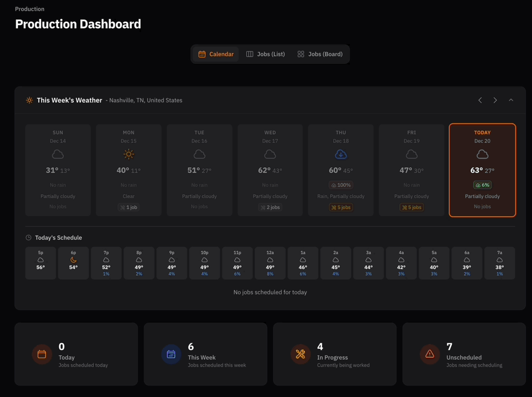
Task: Click the 1 job badge under Monday Dec 15
Action: click(x=128, y=207)
